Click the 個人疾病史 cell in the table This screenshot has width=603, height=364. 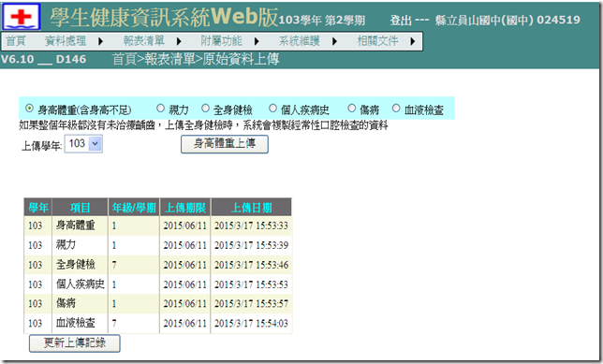coord(80,284)
